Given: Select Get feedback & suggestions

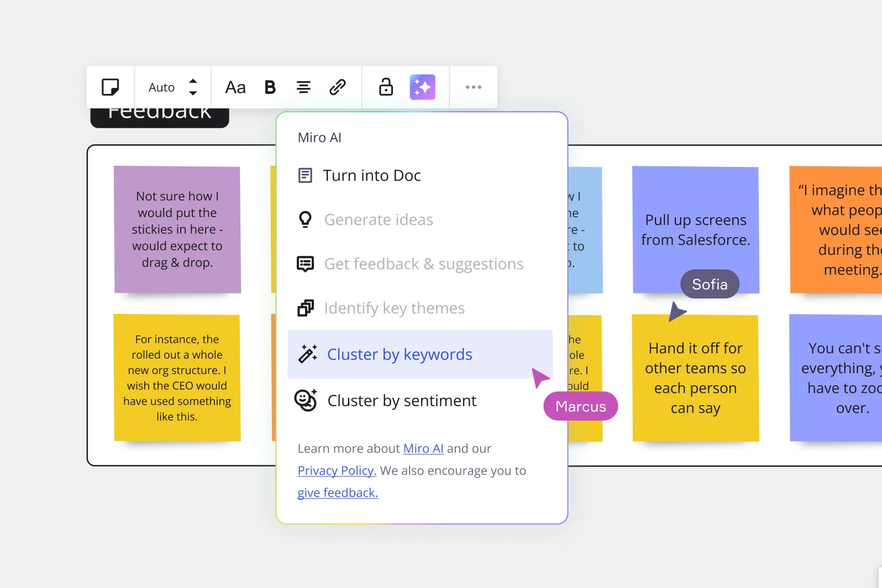Looking at the screenshot, I should 423,264.
